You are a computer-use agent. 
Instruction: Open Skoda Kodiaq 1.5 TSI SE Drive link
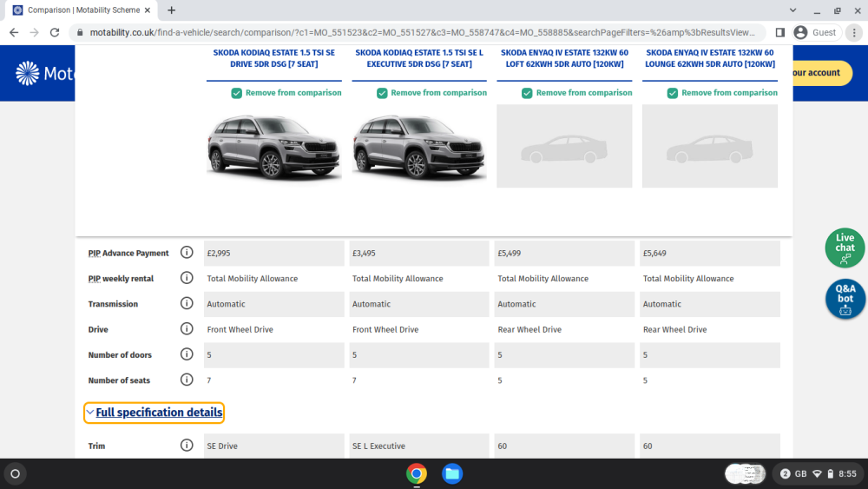click(x=274, y=58)
